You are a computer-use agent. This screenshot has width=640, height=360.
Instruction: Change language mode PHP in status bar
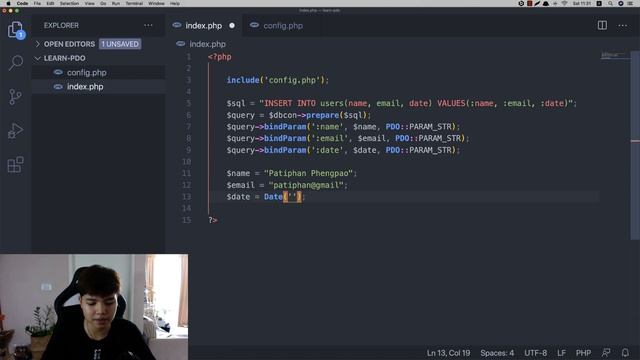coord(583,353)
